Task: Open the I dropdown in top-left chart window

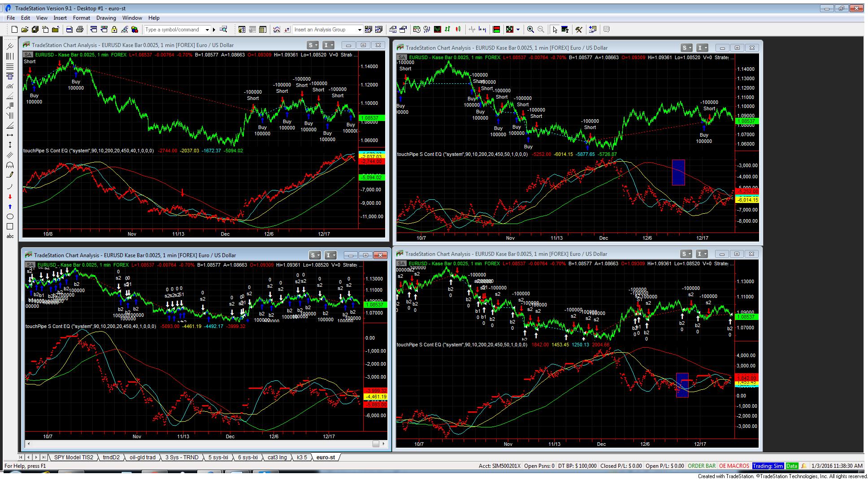Action: tap(329, 45)
